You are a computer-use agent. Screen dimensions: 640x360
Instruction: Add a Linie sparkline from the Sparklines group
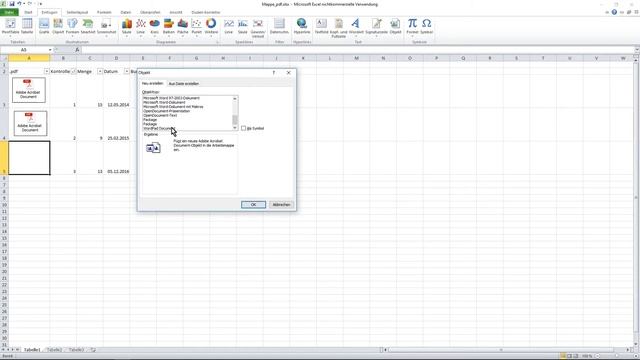coord(229,26)
